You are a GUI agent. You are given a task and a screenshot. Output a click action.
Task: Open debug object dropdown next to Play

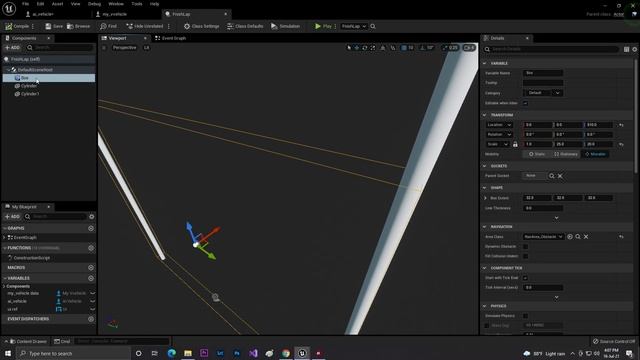tap(353, 26)
